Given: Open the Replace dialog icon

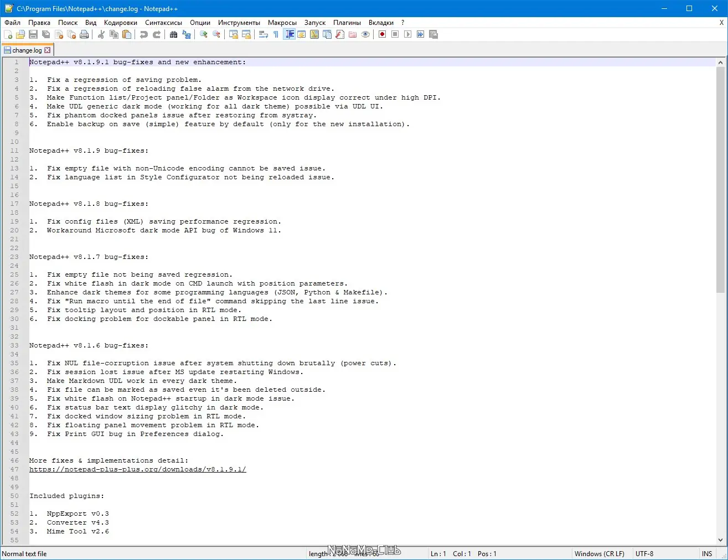Looking at the screenshot, I should click(187, 34).
